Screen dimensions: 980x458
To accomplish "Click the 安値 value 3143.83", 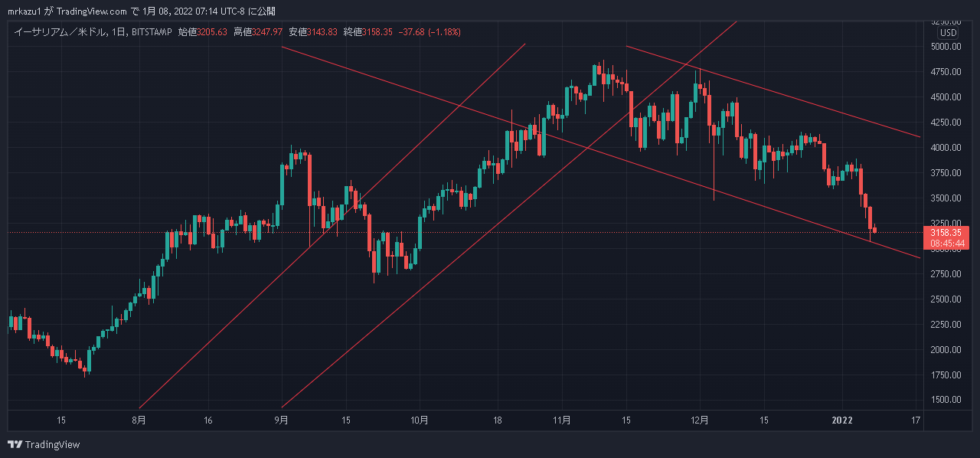I will [322, 32].
